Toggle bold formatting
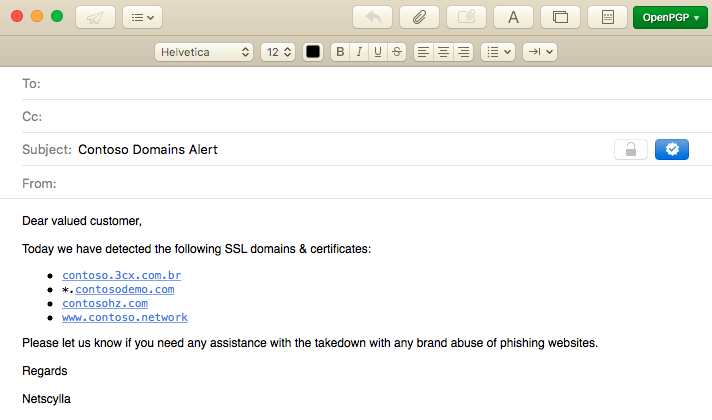 (340, 52)
